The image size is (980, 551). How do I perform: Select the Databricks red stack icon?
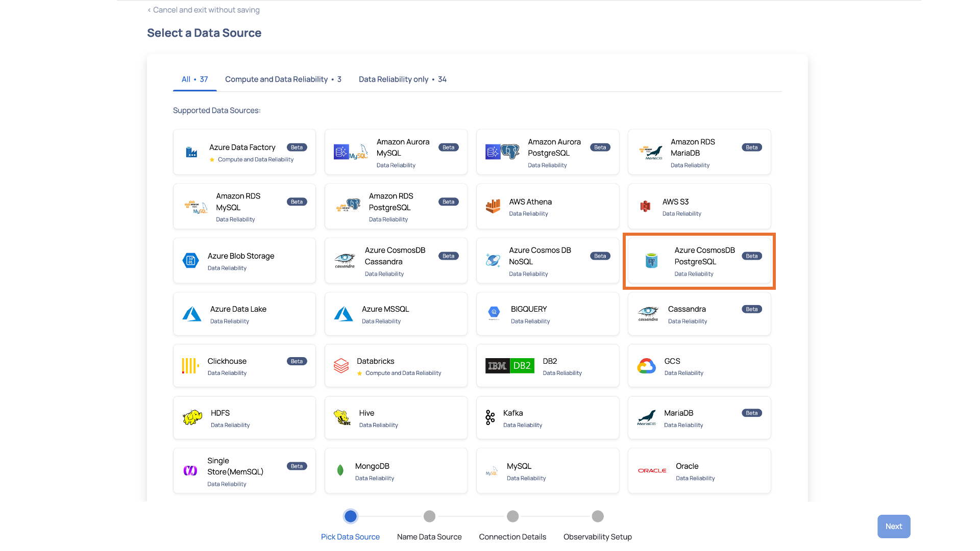341,366
